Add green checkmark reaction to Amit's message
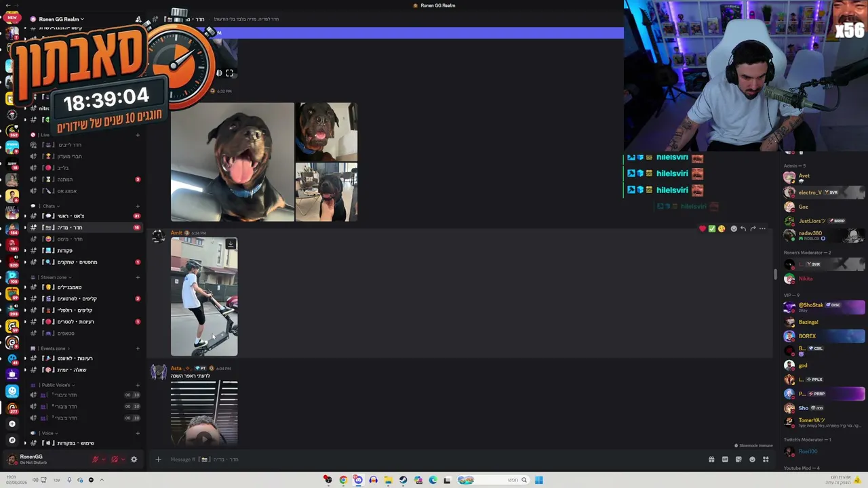This screenshot has height=488, width=868. pyautogui.click(x=711, y=228)
